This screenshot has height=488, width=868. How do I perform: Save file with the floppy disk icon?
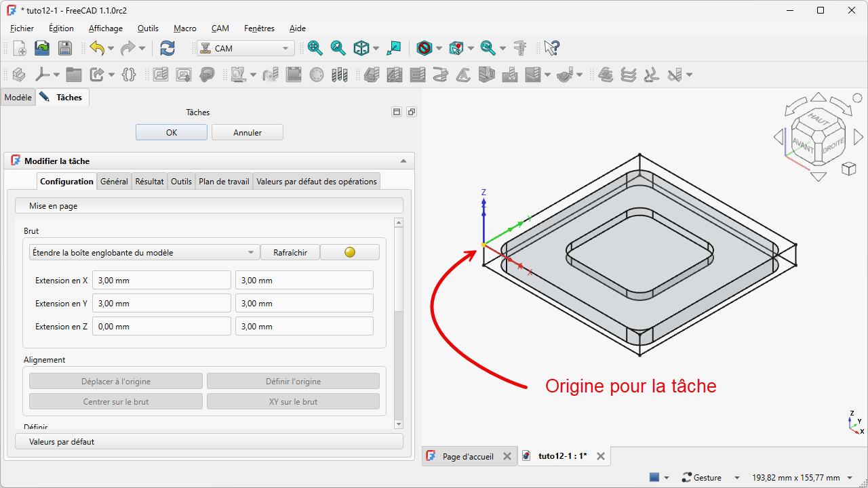click(x=64, y=48)
